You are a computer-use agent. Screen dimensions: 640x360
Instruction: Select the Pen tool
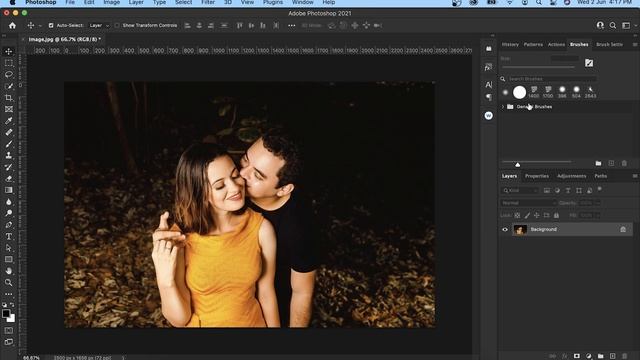coord(9,225)
